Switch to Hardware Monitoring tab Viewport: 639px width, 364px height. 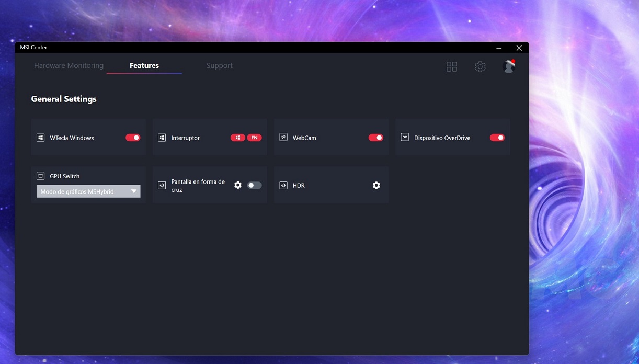pyautogui.click(x=69, y=65)
